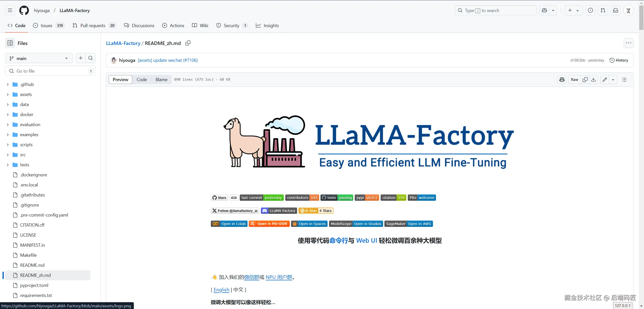Switch to Blame view
This screenshot has height=309, width=644.
(161, 80)
